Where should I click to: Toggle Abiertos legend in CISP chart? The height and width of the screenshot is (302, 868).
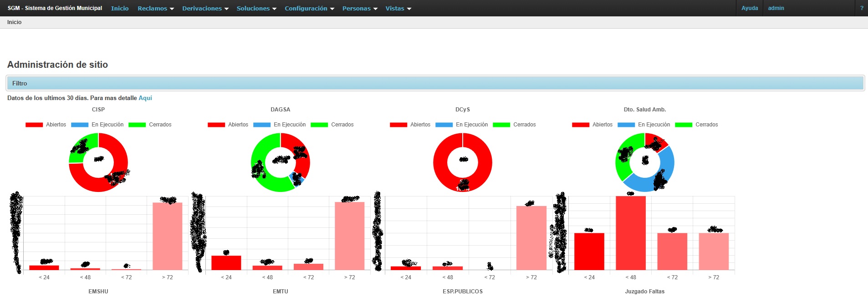[x=46, y=125]
